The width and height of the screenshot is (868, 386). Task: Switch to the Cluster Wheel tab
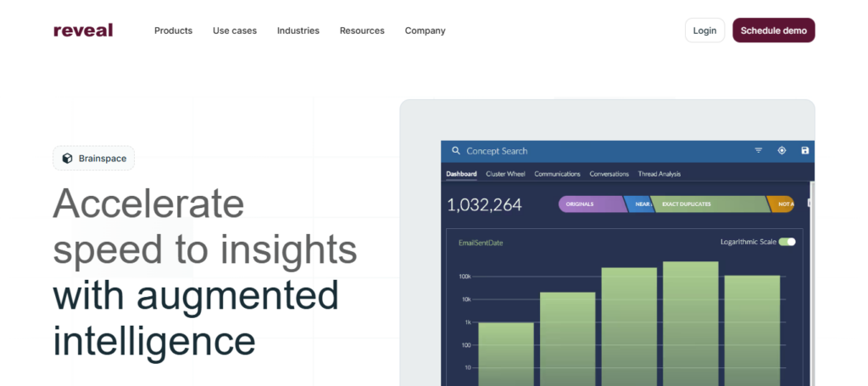[505, 174]
